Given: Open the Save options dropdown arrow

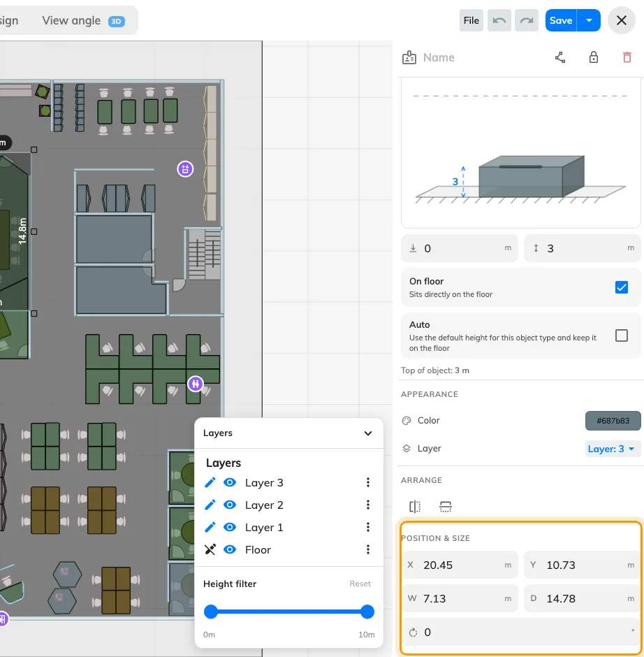Looking at the screenshot, I should 589,20.
